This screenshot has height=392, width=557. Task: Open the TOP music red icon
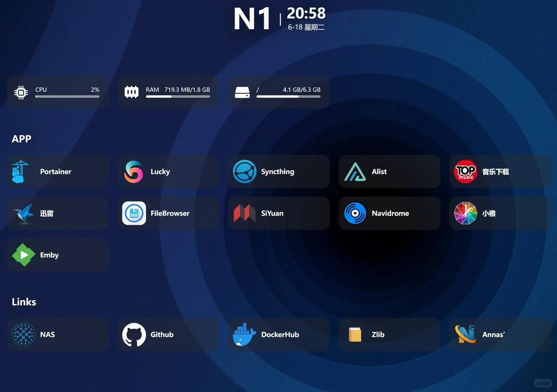[465, 172]
